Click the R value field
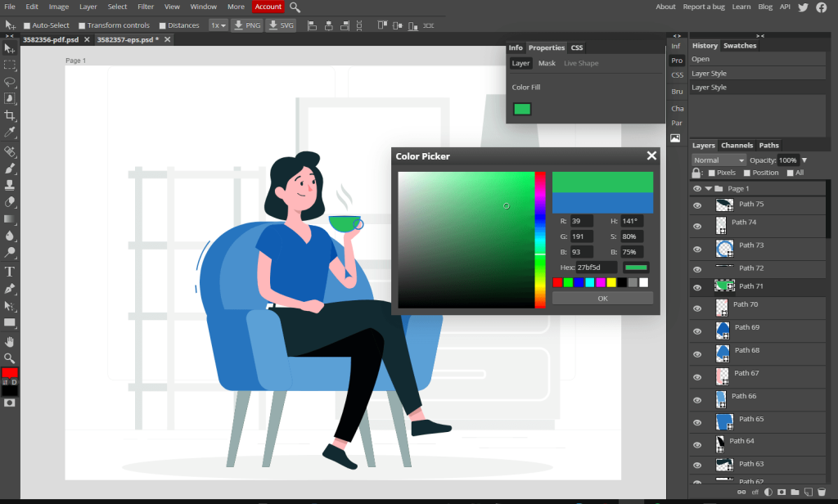 [582, 221]
